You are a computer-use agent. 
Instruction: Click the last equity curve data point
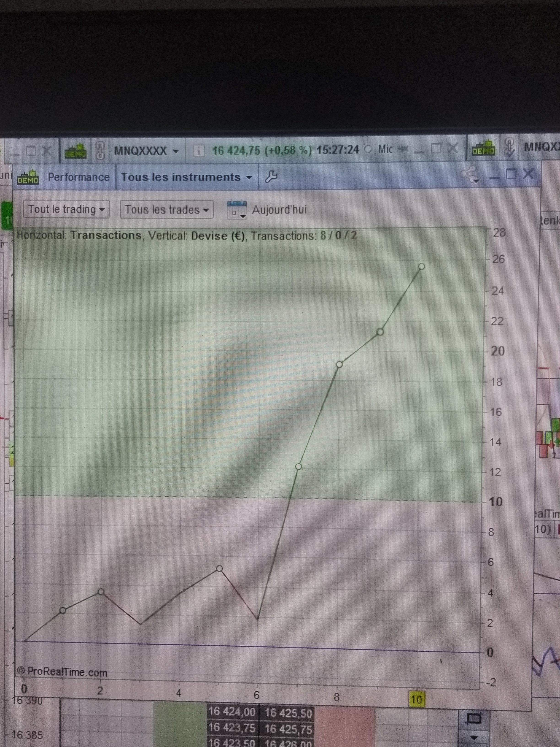click(421, 266)
